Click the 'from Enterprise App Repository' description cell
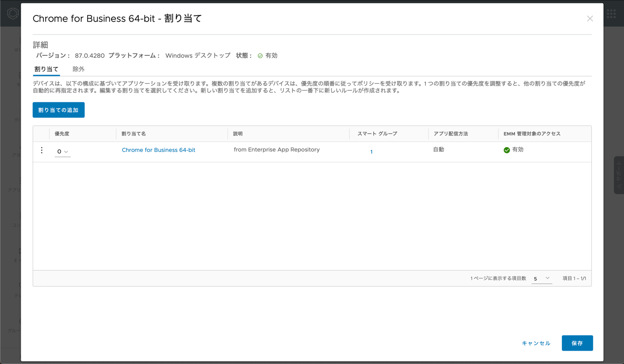The image size is (624, 364). point(277,150)
